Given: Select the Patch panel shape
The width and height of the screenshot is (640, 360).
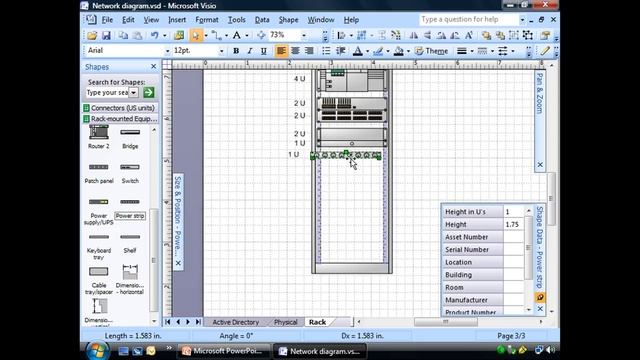Looking at the screenshot, I should [99, 173].
